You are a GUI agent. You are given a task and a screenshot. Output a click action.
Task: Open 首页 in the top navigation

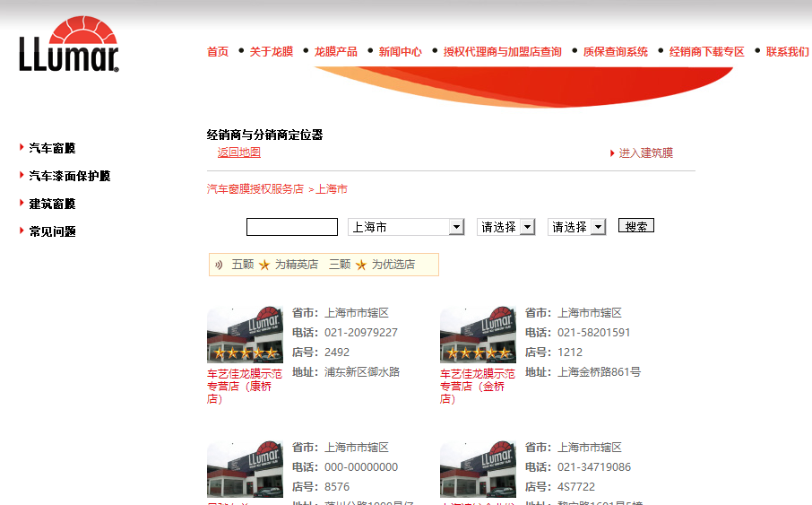click(x=218, y=52)
